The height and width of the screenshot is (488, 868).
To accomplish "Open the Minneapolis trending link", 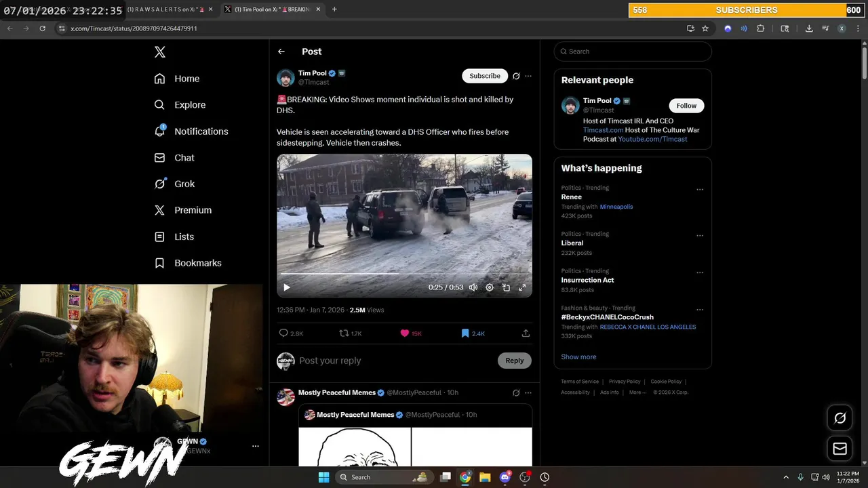I will 616,207.
